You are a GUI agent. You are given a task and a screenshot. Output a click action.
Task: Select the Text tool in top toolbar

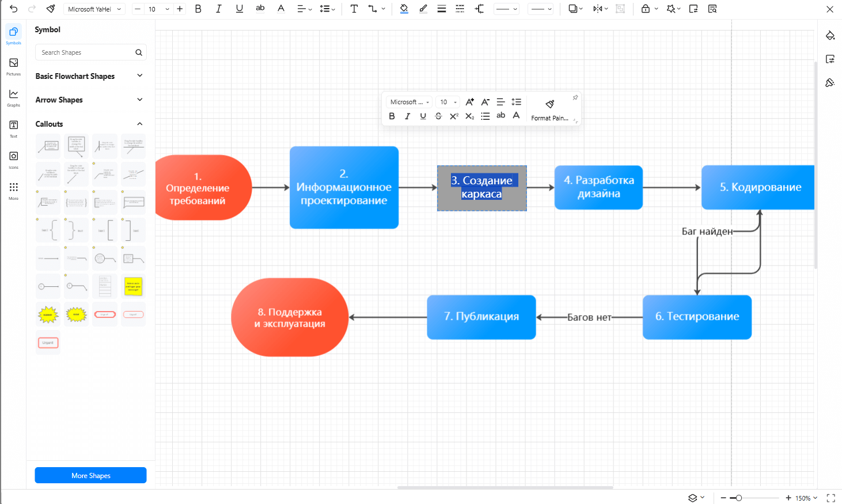coord(354,9)
